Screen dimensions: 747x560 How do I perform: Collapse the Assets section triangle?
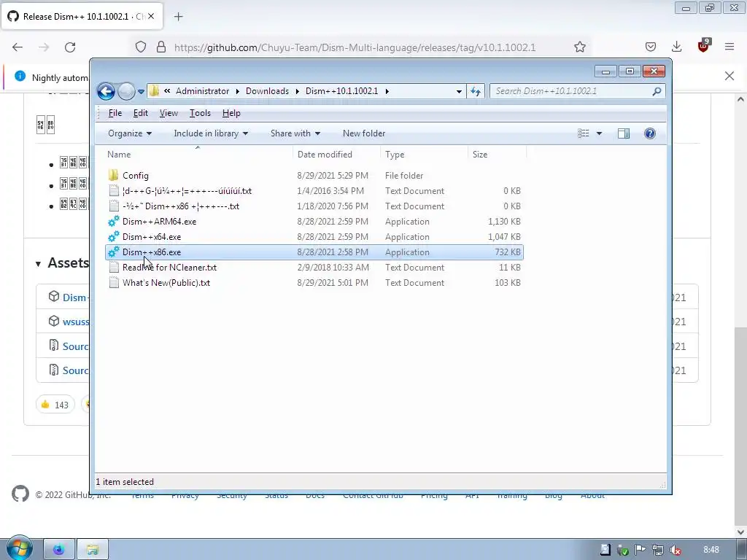point(38,264)
